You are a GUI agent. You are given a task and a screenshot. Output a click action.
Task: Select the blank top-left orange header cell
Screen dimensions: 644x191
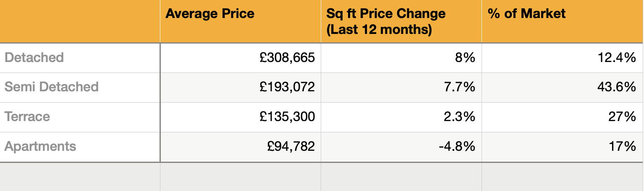tap(80, 21)
